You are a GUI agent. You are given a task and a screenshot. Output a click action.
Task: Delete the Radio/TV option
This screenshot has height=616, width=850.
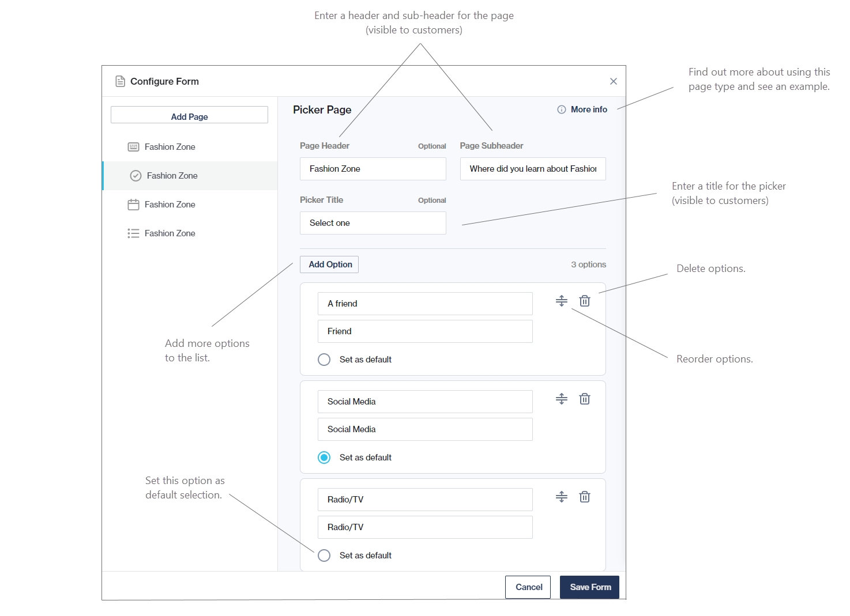584,497
